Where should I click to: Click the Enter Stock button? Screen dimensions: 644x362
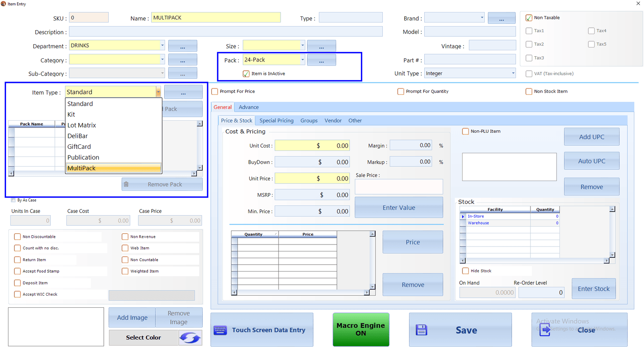click(x=594, y=289)
